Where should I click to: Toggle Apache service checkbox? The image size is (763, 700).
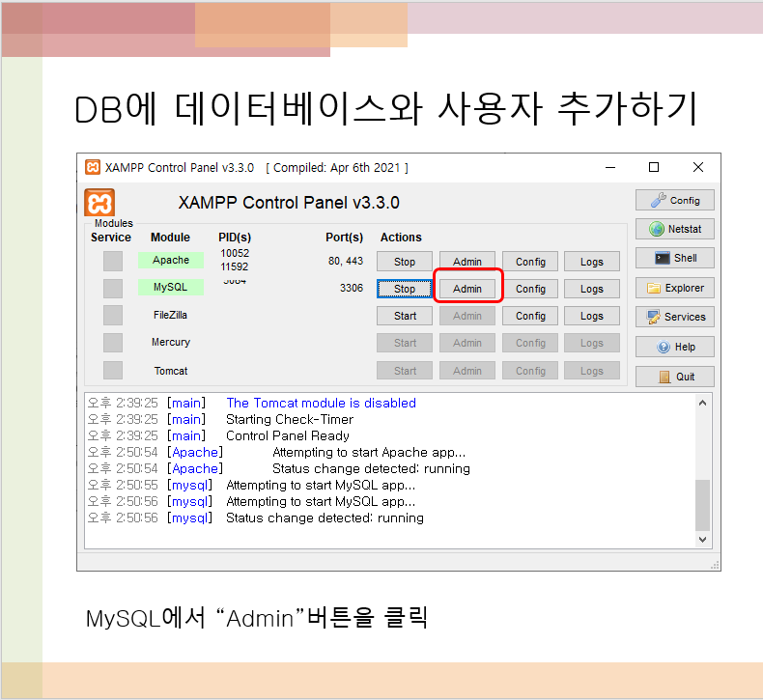113,262
